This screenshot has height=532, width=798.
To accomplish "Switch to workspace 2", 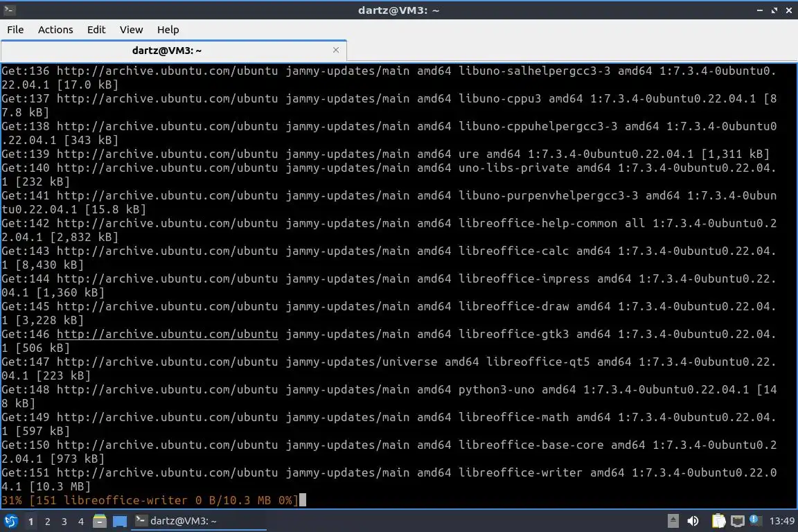I will pyautogui.click(x=47, y=522).
